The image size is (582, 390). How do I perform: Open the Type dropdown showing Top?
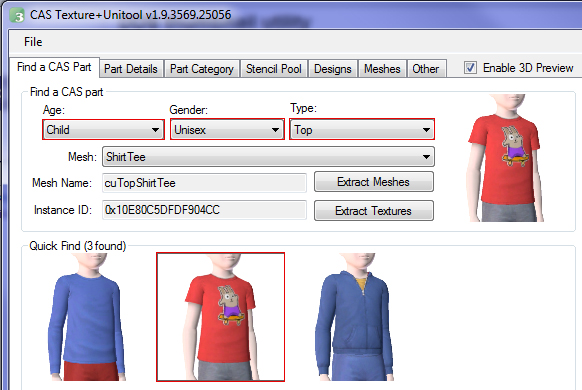pos(362,130)
